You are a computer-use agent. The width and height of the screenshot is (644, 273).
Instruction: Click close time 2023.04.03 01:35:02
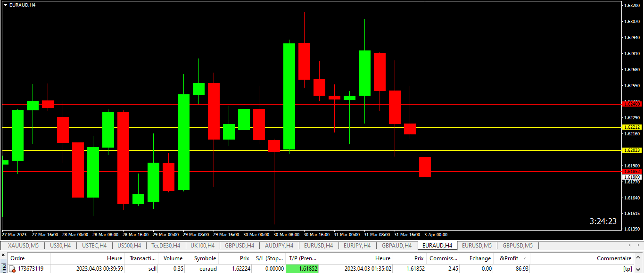pyautogui.click(x=368, y=269)
